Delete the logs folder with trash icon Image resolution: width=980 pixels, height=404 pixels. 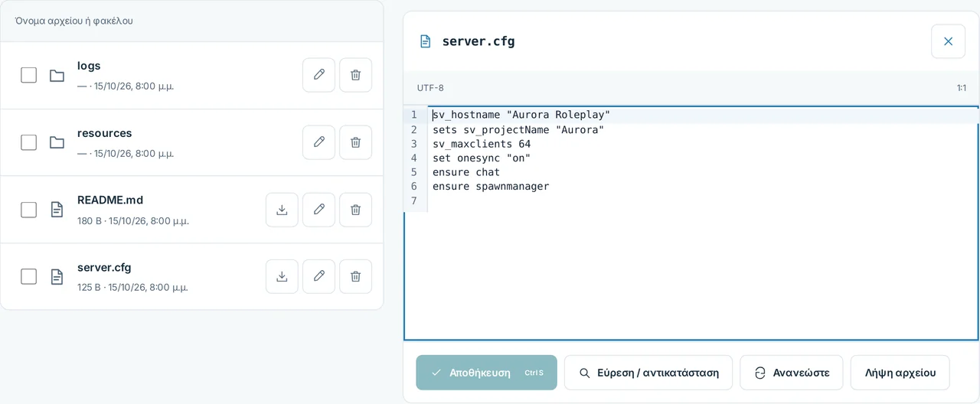pyautogui.click(x=355, y=75)
